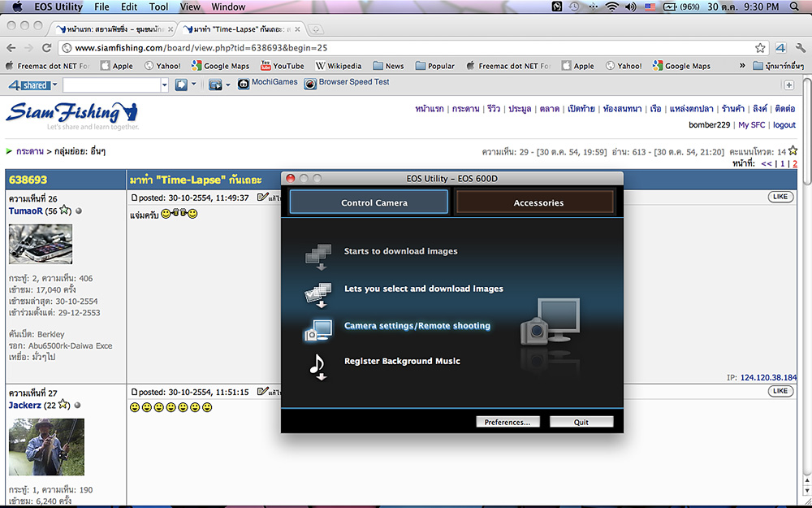Open the Popular bookmarks folder
Viewport: 812px width, 508px height.
tap(435, 66)
